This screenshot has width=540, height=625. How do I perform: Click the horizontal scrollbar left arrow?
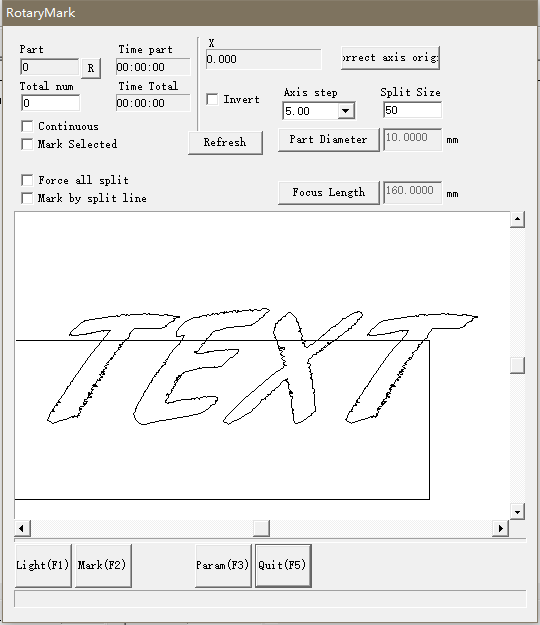click(x=22, y=529)
